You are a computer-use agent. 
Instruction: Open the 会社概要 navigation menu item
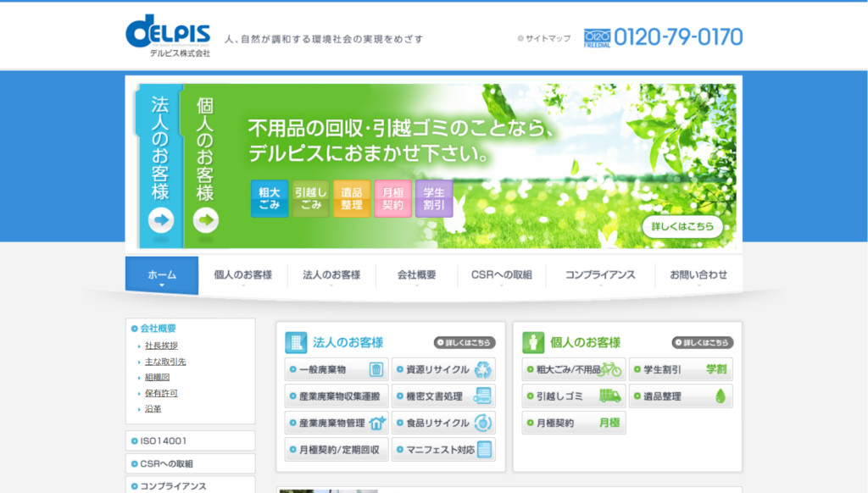(x=416, y=275)
